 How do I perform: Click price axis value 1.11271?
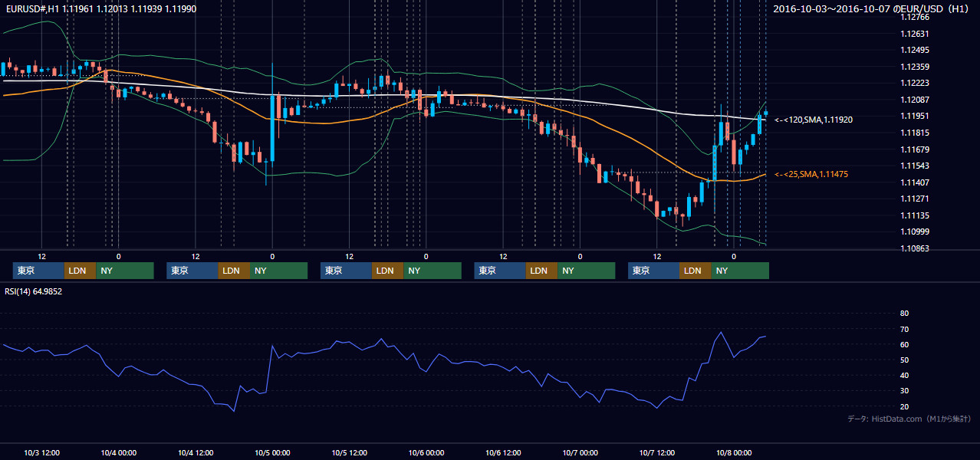914,199
